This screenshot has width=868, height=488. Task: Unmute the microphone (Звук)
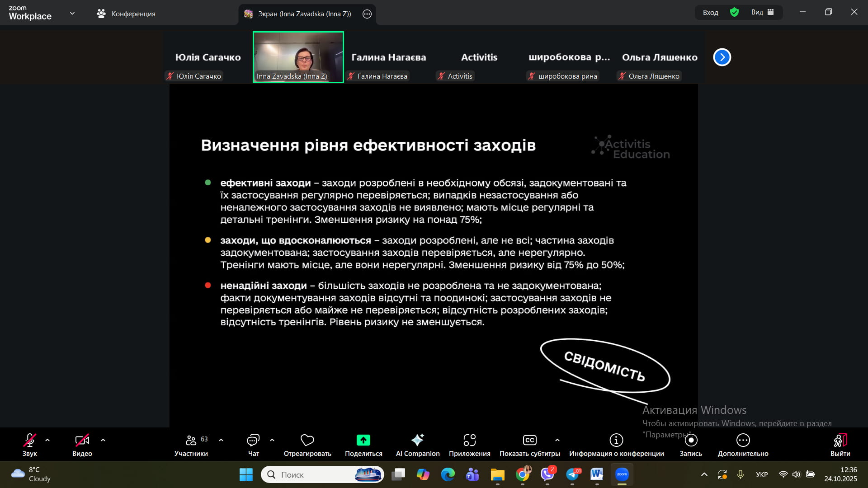pyautogui.click(x=30, y=441)
